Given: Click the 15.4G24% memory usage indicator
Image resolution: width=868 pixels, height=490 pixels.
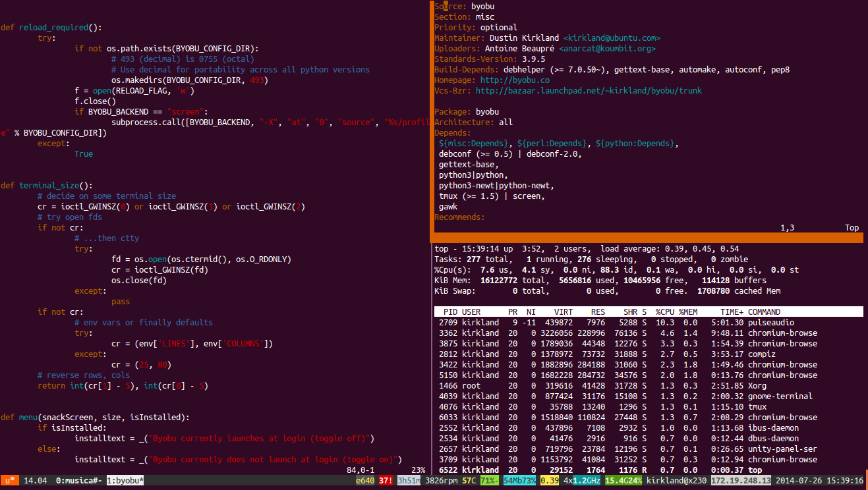Looking at the screenshot, I should pyautogui.click(x=623, y=480).
